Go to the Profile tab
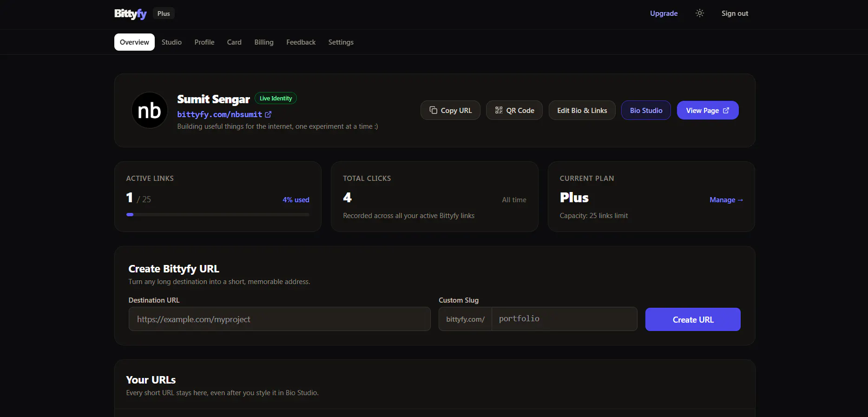The image size is (868, 417). coord(204,42)
